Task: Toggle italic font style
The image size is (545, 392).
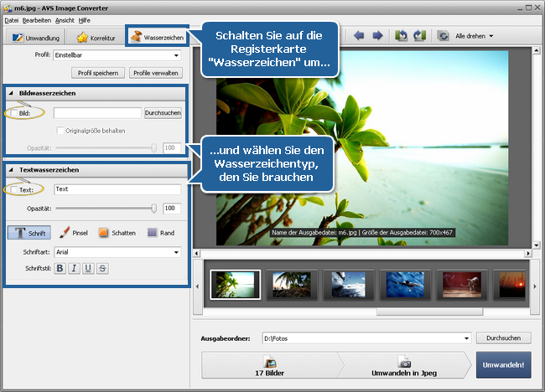Action: point(74,268)
